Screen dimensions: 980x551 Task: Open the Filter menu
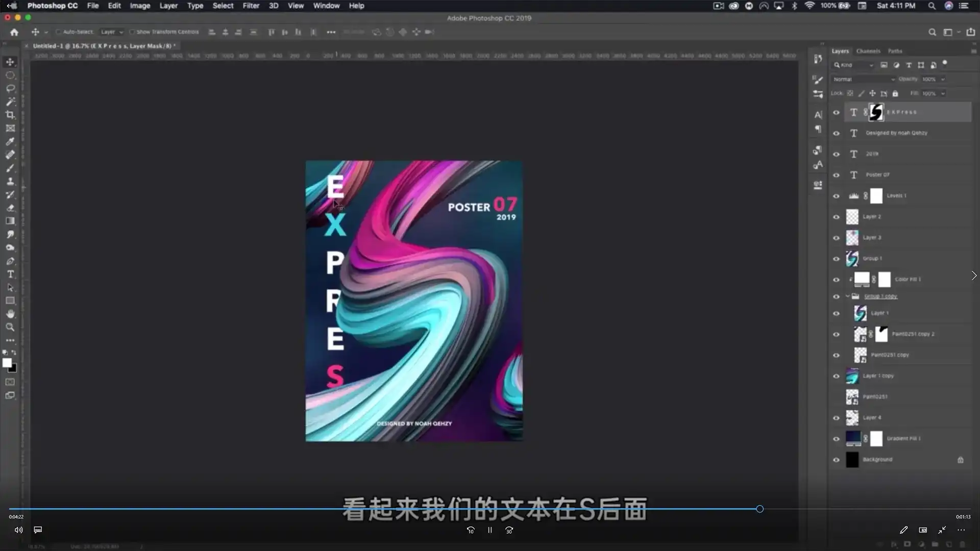[251, 6]
